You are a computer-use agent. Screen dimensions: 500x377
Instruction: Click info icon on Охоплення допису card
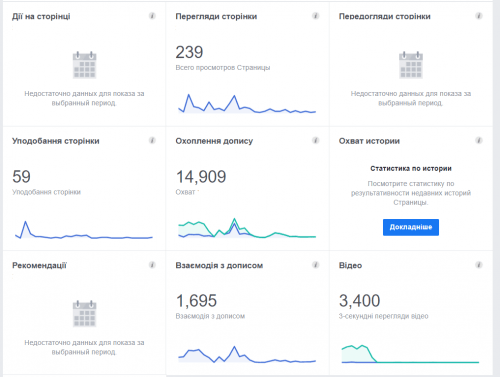315,140
